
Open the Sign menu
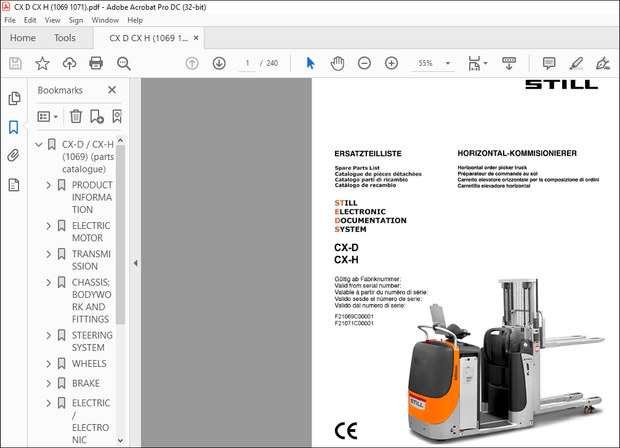76,20
